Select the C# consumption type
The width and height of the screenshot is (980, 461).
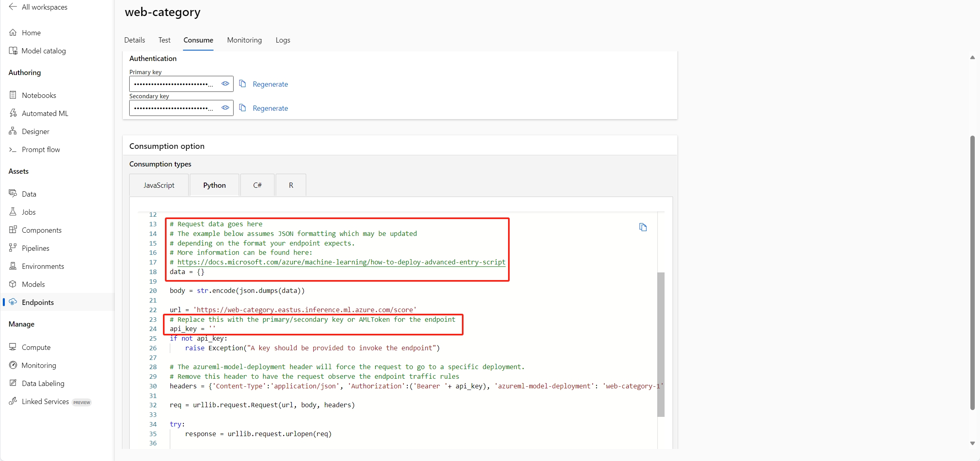pos(257,185)
